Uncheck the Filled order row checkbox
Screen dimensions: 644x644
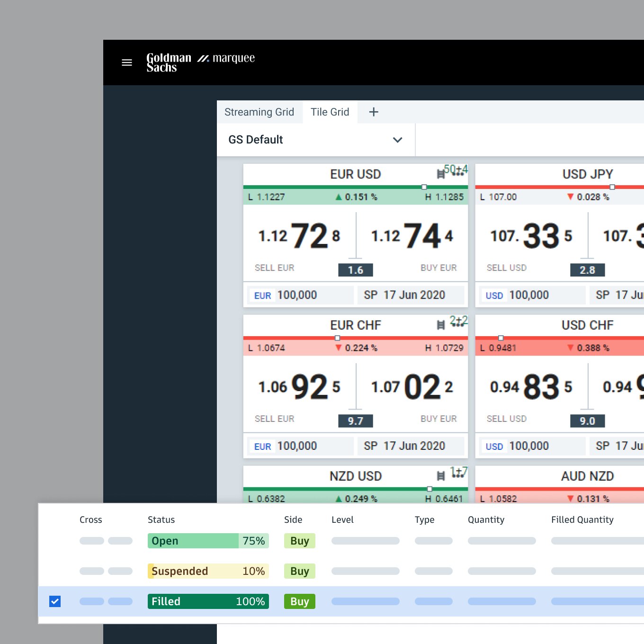click(x=55, y=601)
